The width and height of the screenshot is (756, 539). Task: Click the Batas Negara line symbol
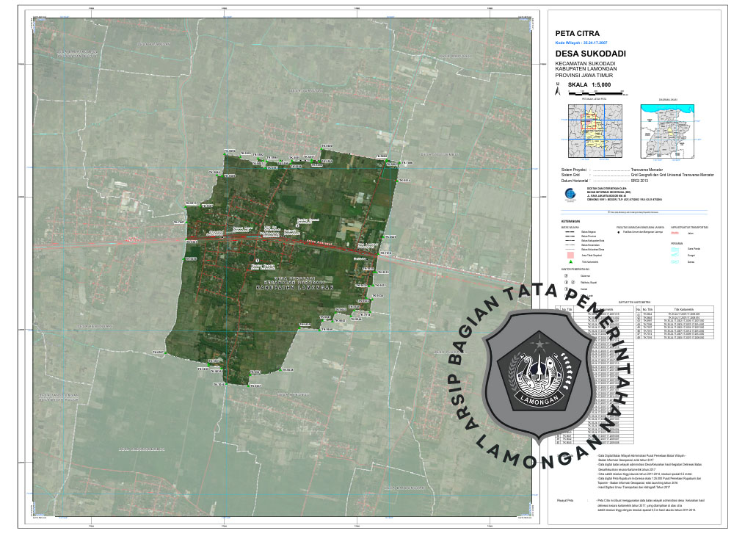[569, 231]
